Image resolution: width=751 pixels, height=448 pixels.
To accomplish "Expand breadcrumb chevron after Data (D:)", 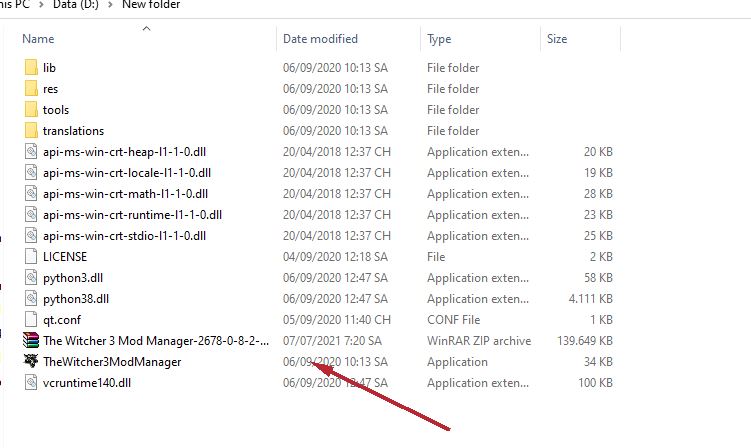I will coord(113,5).
